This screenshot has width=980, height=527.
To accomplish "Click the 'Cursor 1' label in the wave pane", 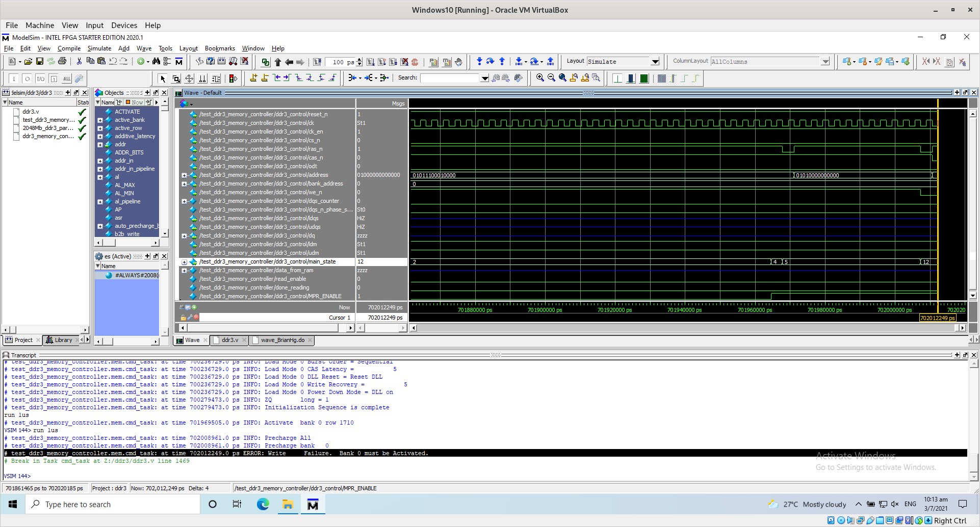I will (x=340, y=318).
